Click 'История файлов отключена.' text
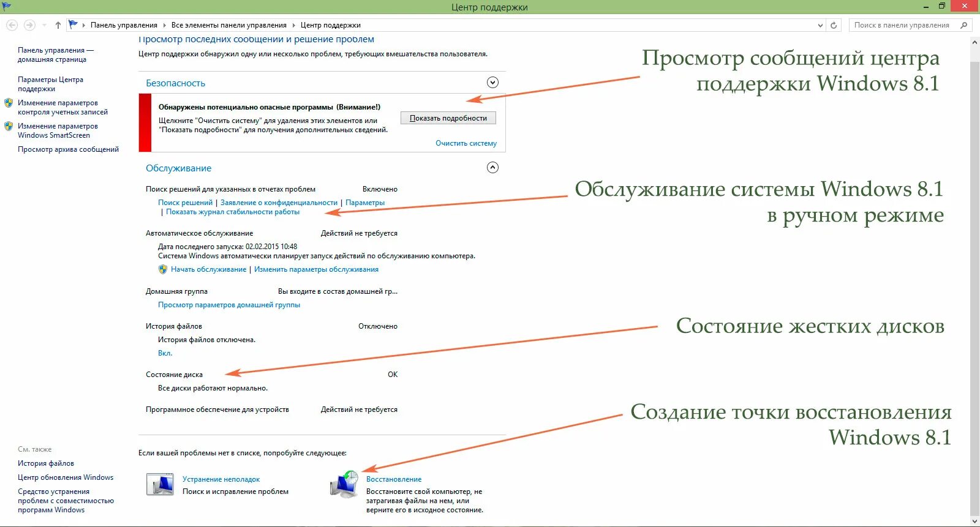Image resolution: width=980 pixels, height=527 pixels. click(x=206, y=340)
